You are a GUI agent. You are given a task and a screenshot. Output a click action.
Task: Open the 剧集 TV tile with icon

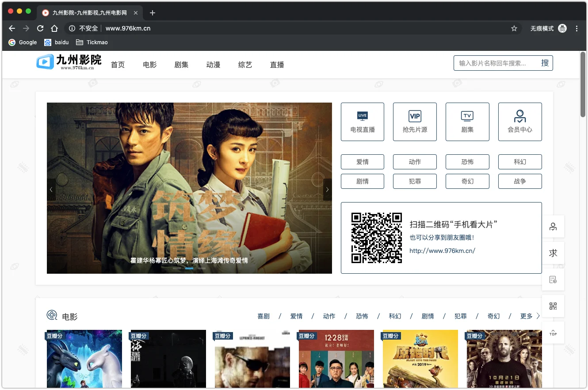point(467,122)
